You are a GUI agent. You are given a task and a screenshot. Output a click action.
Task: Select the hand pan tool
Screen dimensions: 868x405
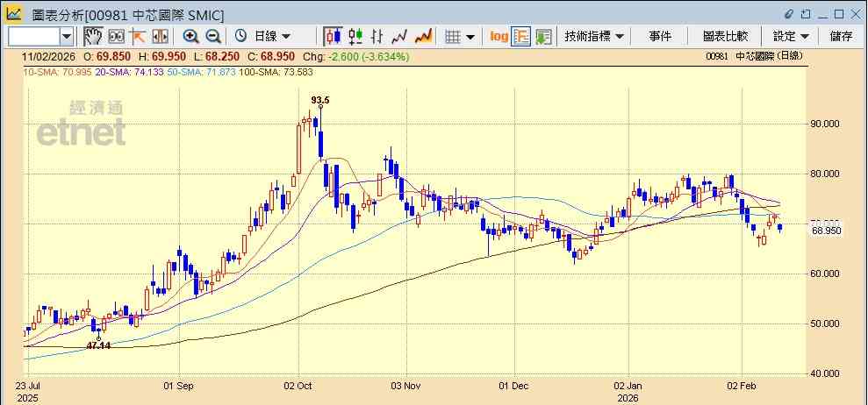click(x=93, y=37)
